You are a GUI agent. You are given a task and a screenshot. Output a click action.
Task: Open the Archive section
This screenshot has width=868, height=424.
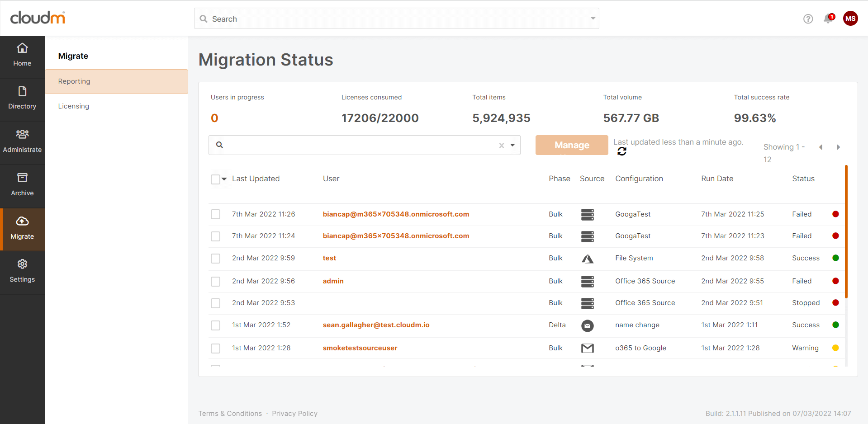pos(22,185)
